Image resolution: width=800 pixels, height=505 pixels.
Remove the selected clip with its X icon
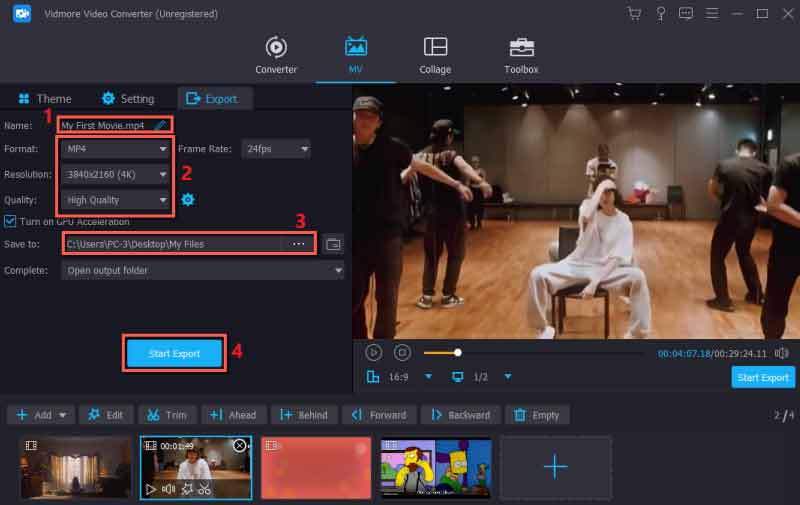pos(239,445)
